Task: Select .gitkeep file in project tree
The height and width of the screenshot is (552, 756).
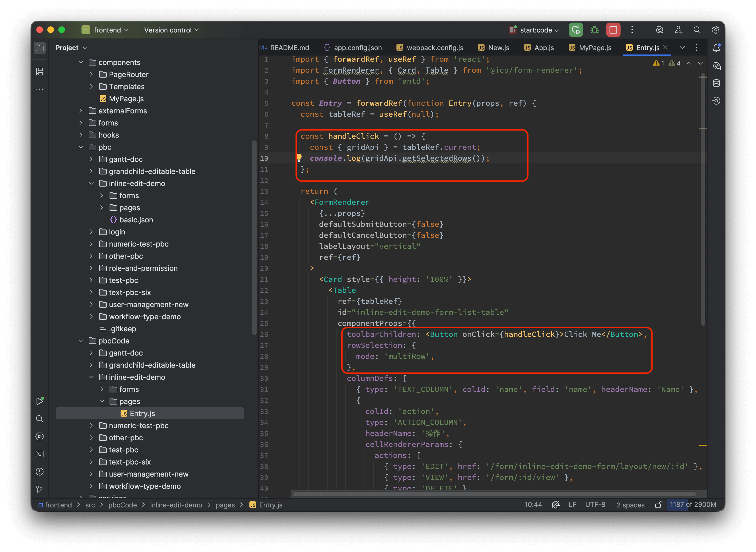Action: (118, 329)
